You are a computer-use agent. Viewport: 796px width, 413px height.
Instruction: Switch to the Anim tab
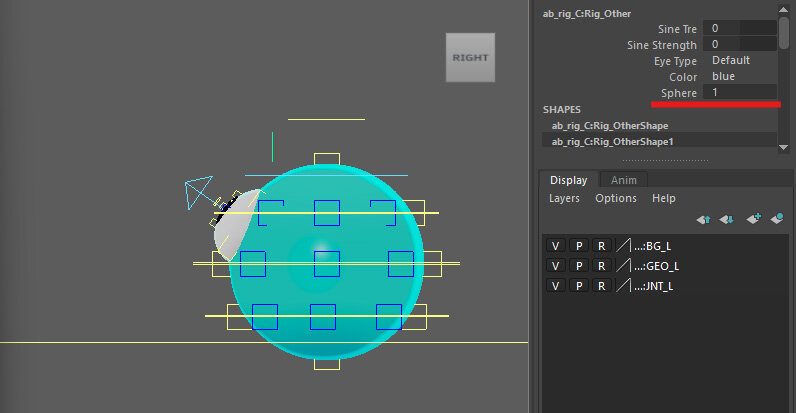(624, 181)
